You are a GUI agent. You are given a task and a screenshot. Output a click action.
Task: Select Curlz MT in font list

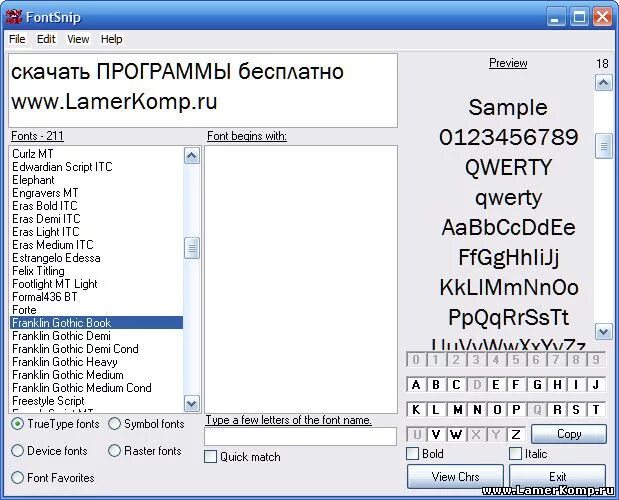96,154
